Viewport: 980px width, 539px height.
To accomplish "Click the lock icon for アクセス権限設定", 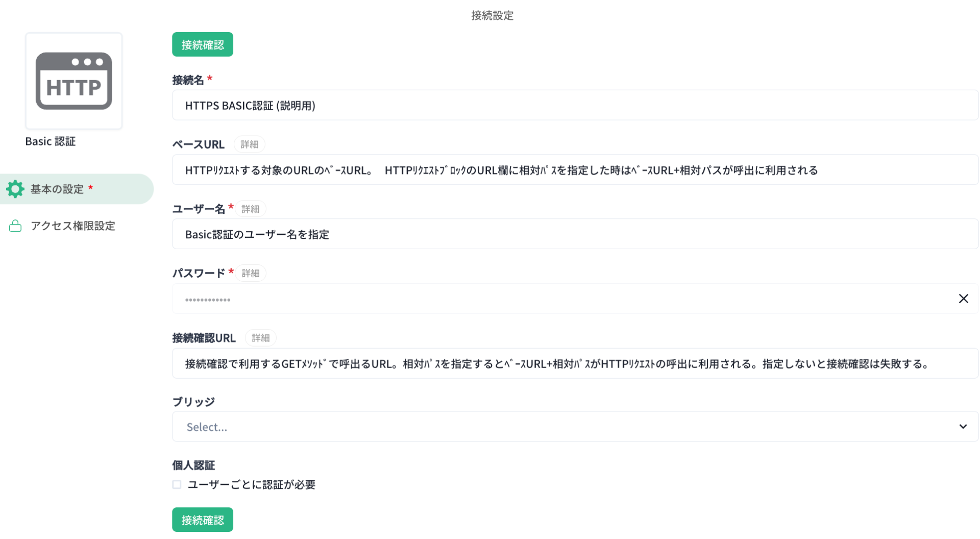I will (15, 226).
